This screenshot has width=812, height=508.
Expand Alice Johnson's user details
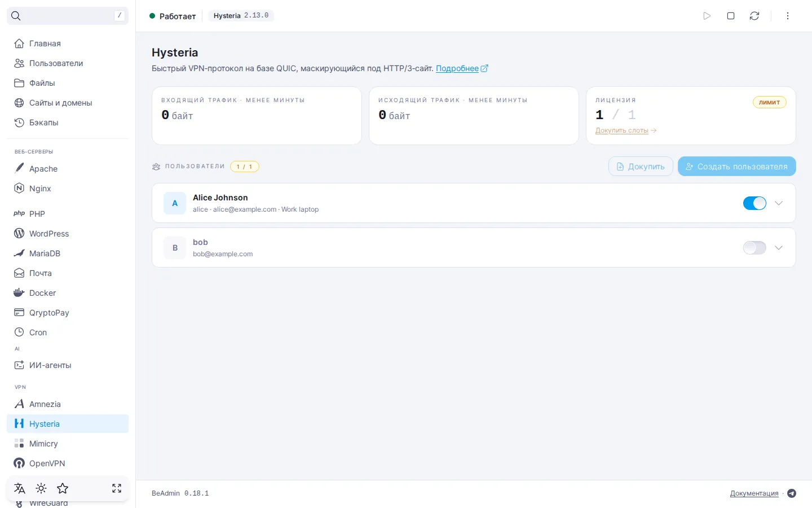pyautogui.click(x=779, y=203)
